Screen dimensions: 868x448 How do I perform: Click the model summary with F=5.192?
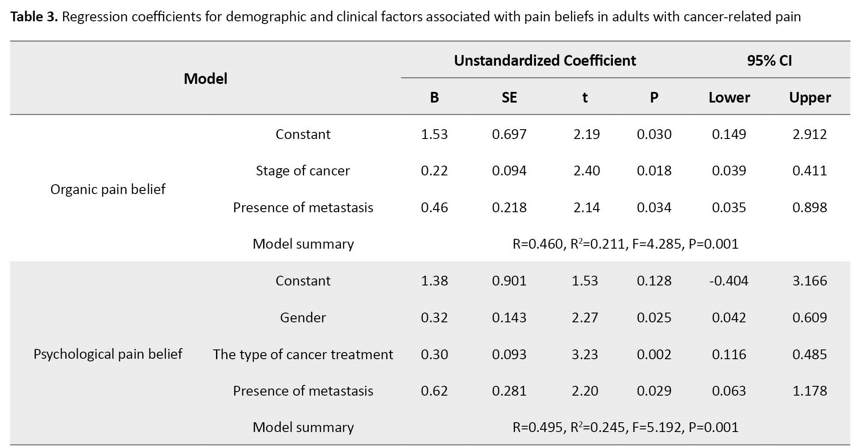tap(625, 427)
